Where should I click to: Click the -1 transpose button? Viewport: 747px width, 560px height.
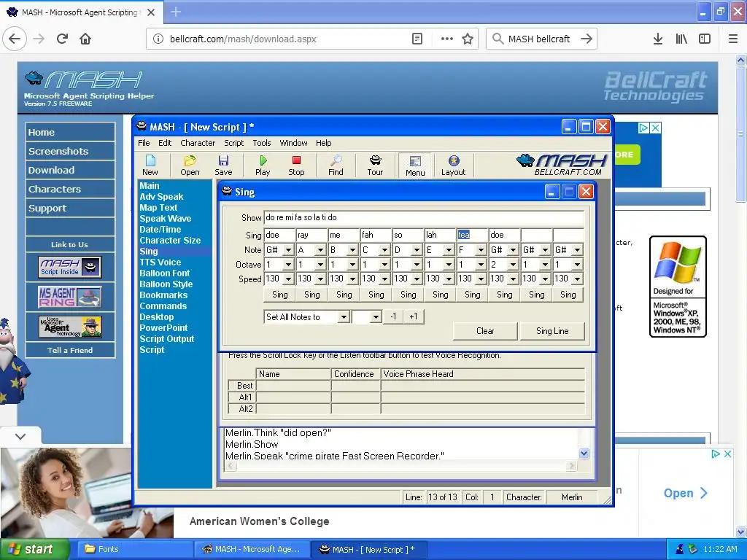pyautogui.click(x=393, y=316)
